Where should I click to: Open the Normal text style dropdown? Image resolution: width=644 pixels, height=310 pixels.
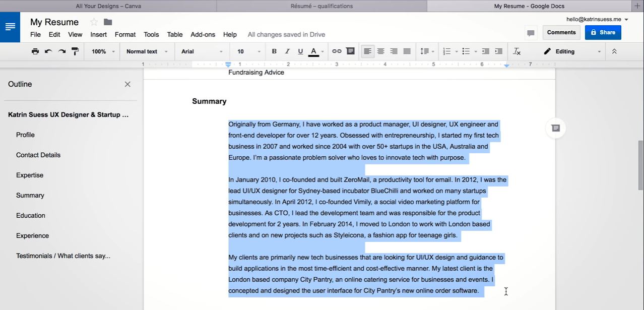tap(147, 51)
